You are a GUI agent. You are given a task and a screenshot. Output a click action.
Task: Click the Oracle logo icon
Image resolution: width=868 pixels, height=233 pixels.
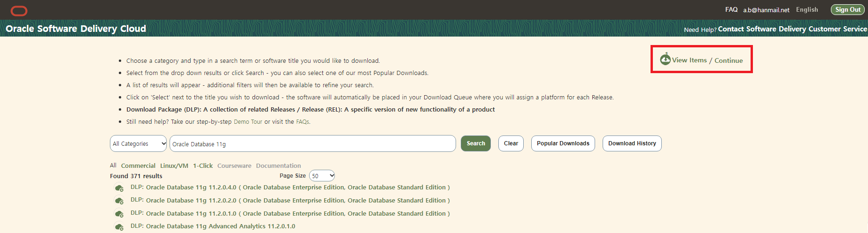click(19, 10)
